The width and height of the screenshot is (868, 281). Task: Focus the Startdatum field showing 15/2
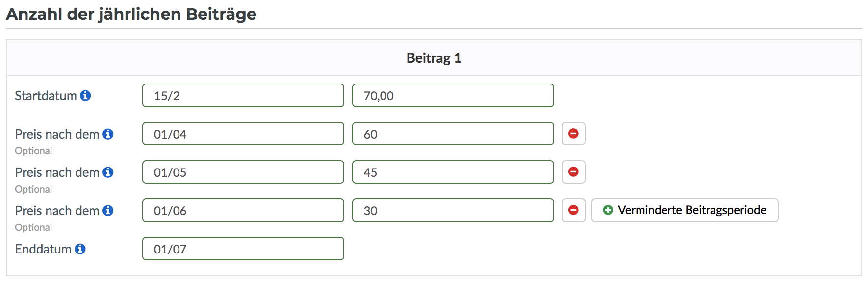point(243,95)
